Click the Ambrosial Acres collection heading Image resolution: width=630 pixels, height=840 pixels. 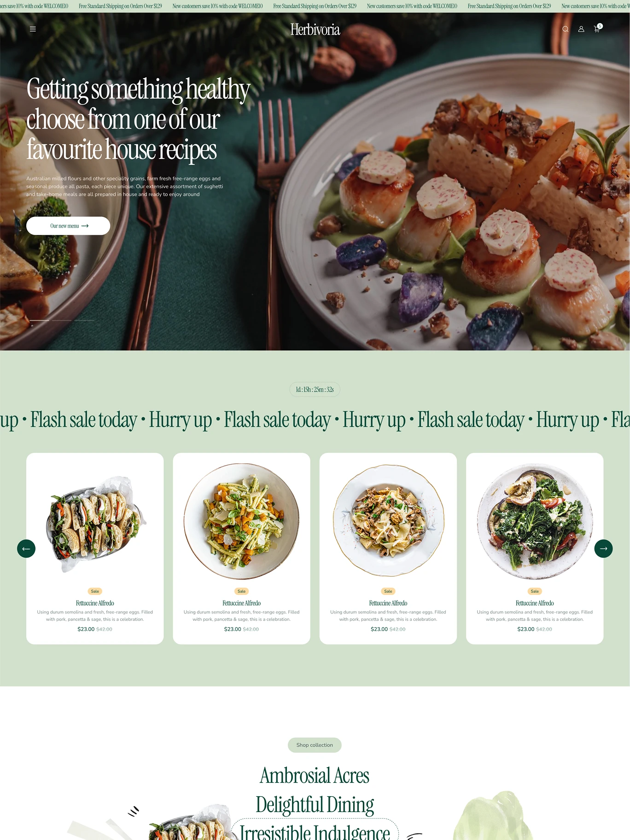(x=315, y=776)
